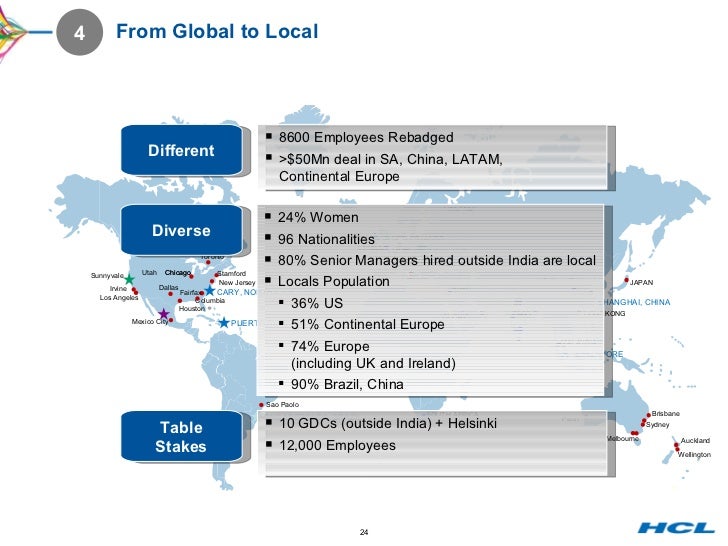Click the Dallas map label

(168, 287)
